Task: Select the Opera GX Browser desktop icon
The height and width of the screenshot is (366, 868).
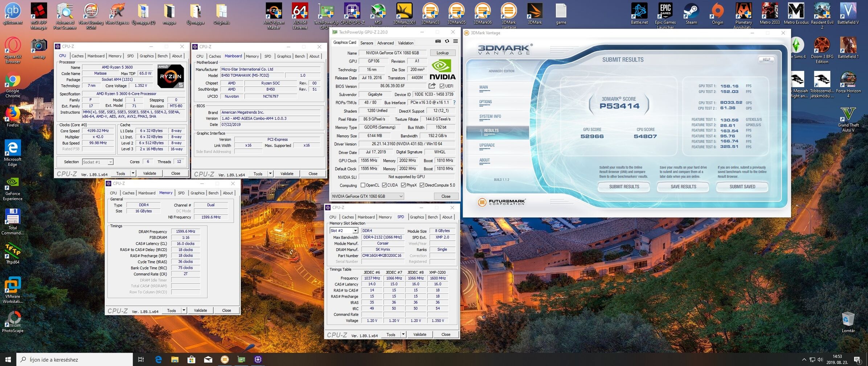Action: [13, 50]
